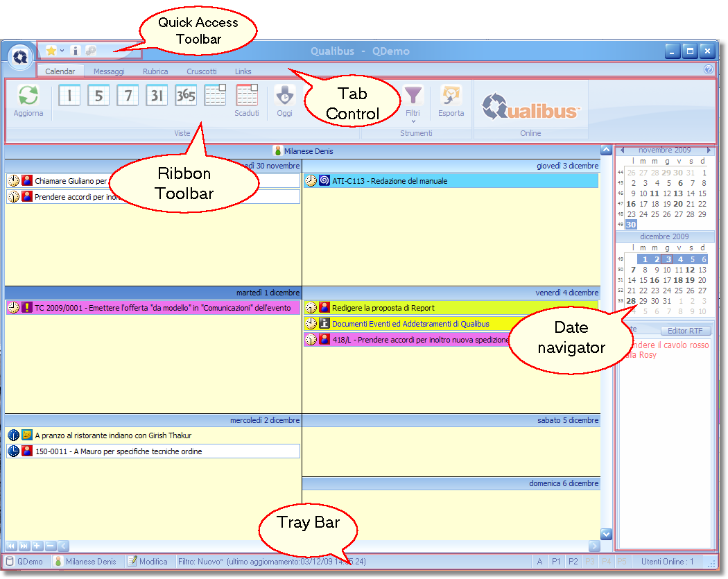
Task: Toggle the P1 status bar filter
Action: click(x=556, y=562)
